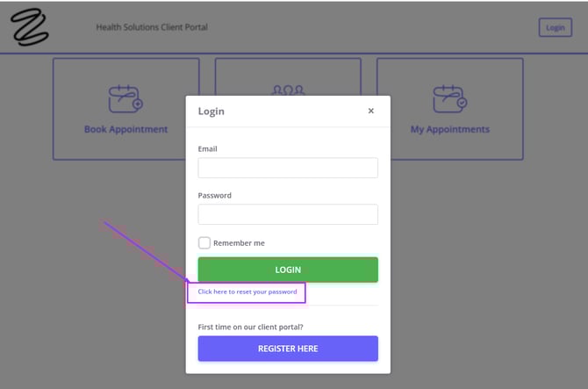The width and height of the screenshot is (588, 389).
Task: Focus the Password input field
Action: coord(288,214)
